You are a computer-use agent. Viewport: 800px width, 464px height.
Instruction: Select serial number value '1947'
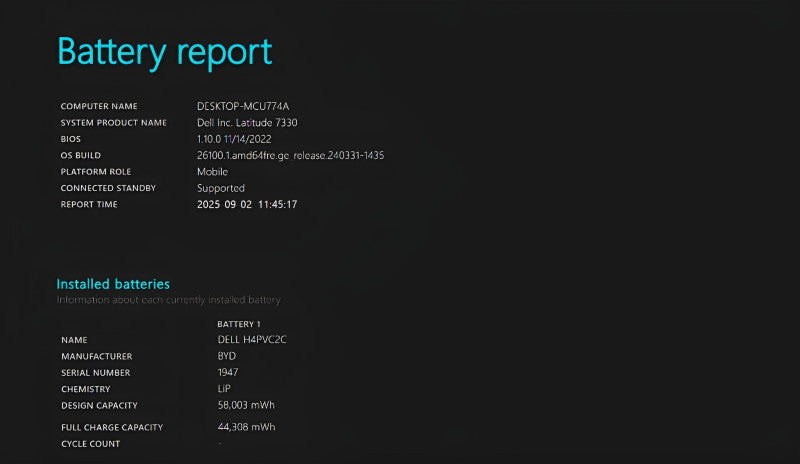(228, 372)
